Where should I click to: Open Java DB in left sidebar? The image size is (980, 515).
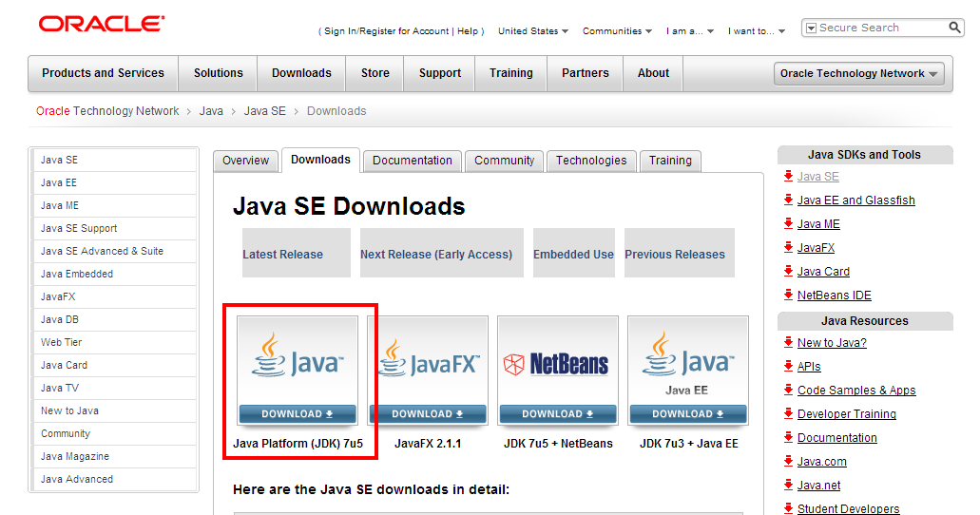[x=115, y=319]
